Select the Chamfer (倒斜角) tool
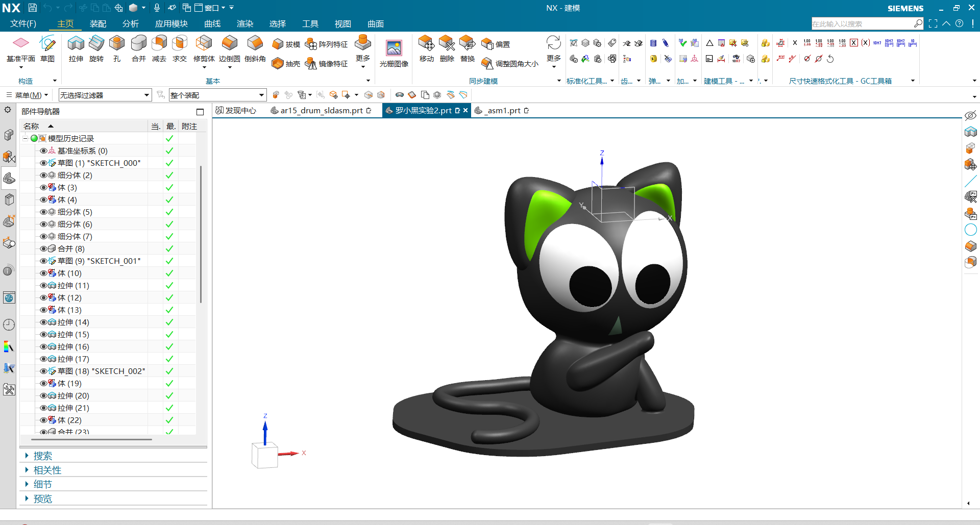Screen dimensions: 980x525 click(x=255, y=49)
